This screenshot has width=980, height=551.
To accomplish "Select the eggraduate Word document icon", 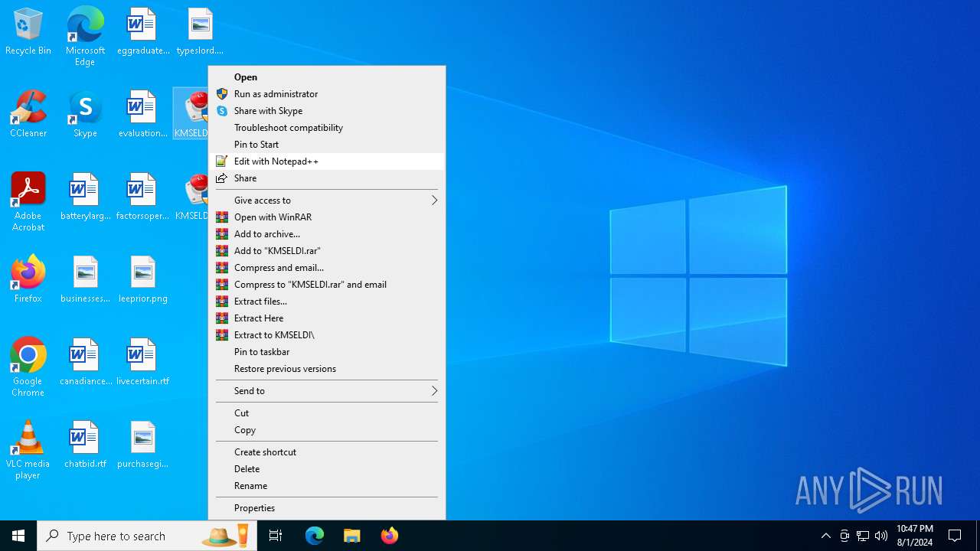I will tap(142, 32).
